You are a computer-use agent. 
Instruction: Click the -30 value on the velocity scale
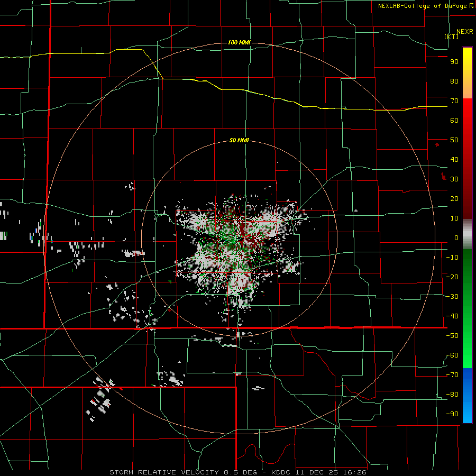[x=452, y=297]
